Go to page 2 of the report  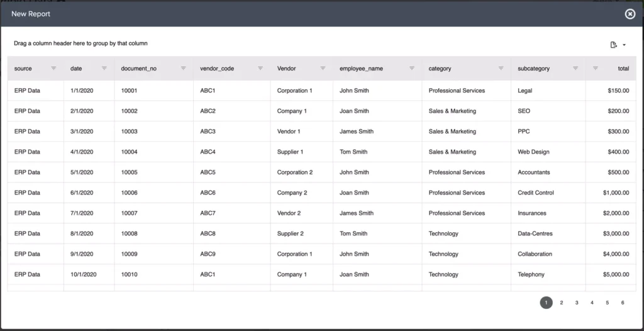pos(562,303)
